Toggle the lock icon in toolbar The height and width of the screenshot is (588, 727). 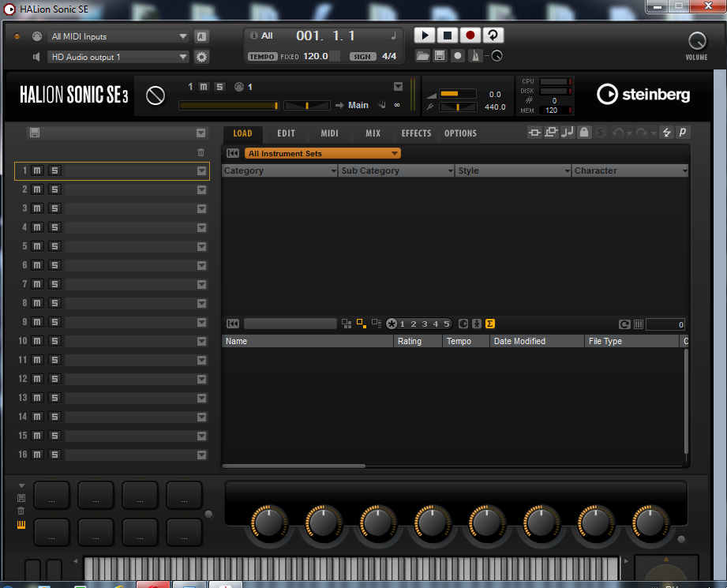click(x=584, y=133)
